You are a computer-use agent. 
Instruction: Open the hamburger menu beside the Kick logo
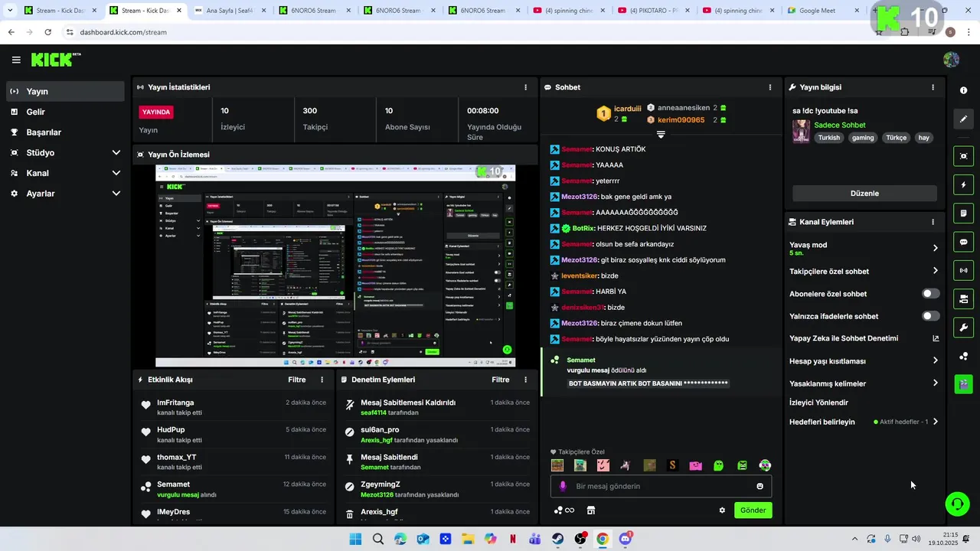coord(16,60)
